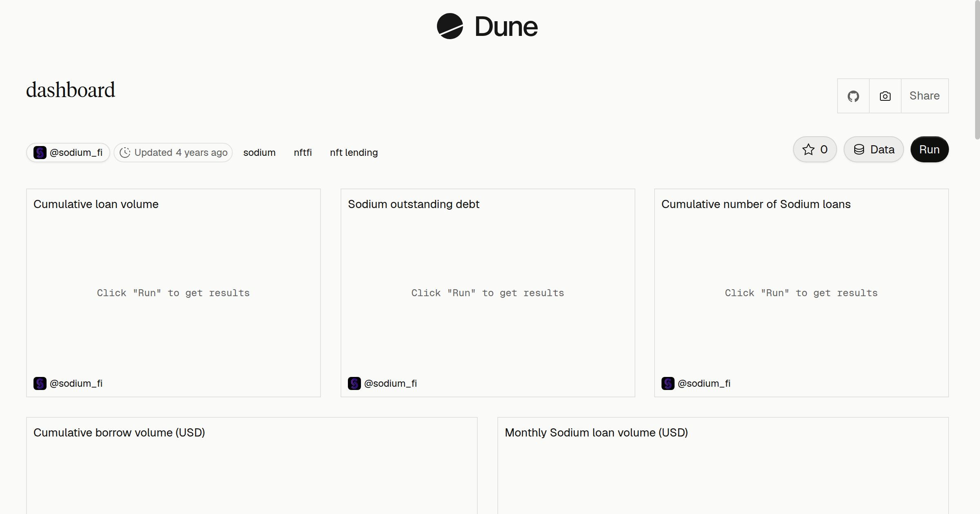Select the nftfi tag

(x=303, y=153)
